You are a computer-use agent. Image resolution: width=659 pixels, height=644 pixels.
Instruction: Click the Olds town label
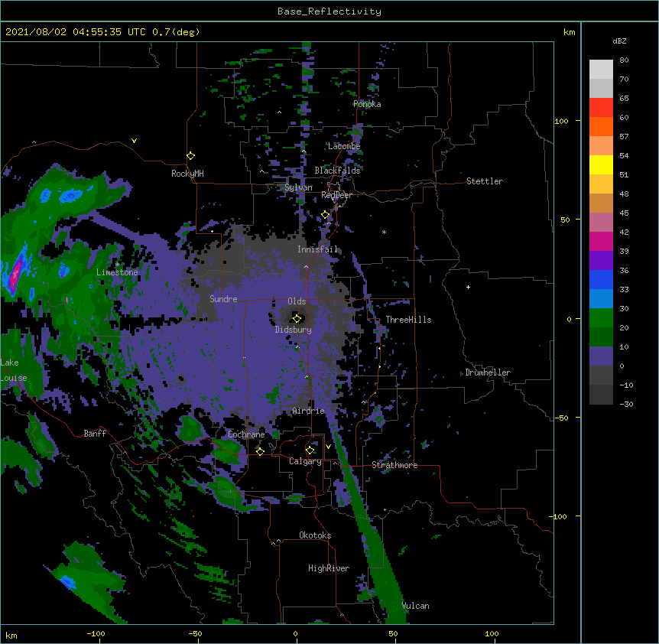(297, 301)
